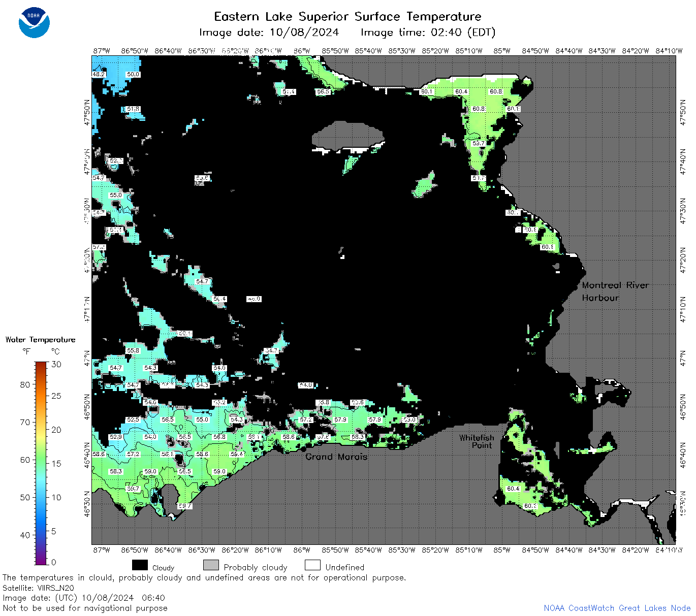
Task: Click the 'Undefined' legend label text
Action: 345,567
